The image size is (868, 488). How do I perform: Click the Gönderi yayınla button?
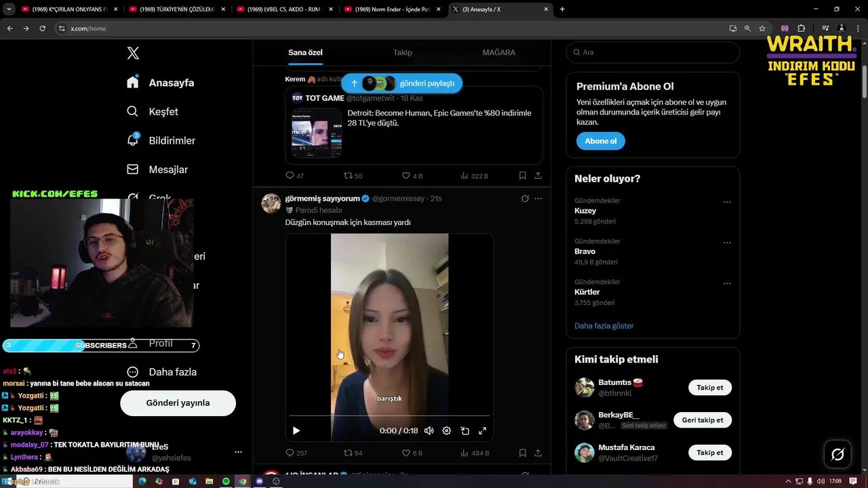tap(178, 403)
